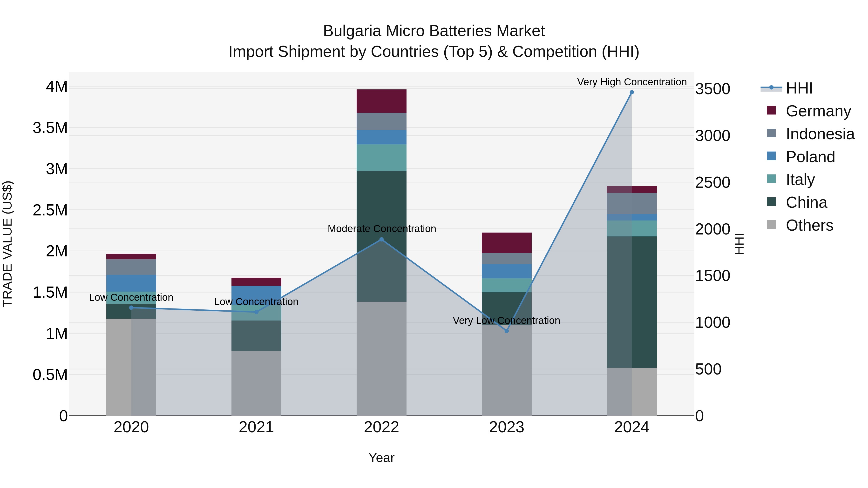Click the Poland color swatch in legend

[771, 156]
